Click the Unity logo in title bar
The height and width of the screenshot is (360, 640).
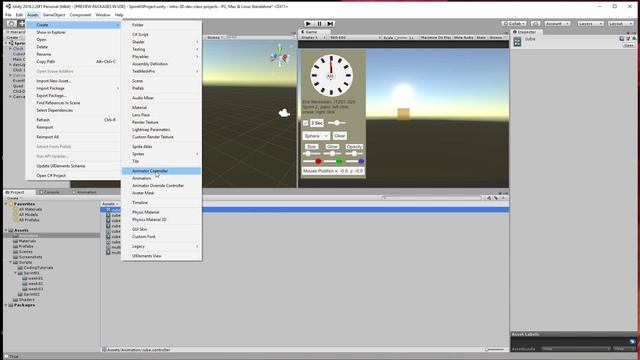pos(8,7)
